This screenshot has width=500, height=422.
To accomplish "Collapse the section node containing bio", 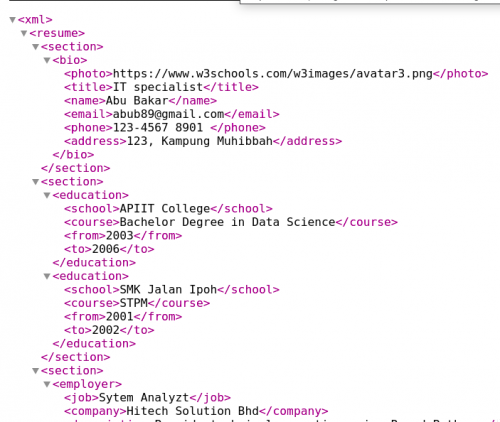I will coord(36,47).
